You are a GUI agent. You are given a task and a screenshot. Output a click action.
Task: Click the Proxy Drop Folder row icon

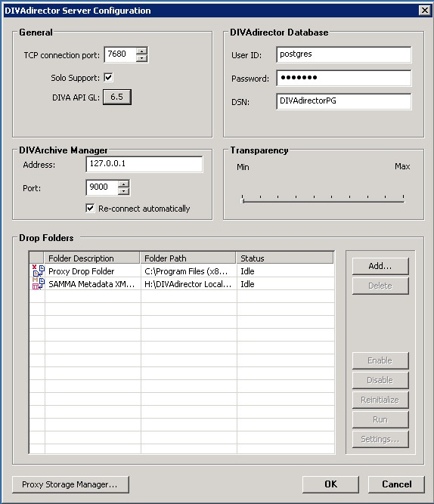tap(38, 271)
